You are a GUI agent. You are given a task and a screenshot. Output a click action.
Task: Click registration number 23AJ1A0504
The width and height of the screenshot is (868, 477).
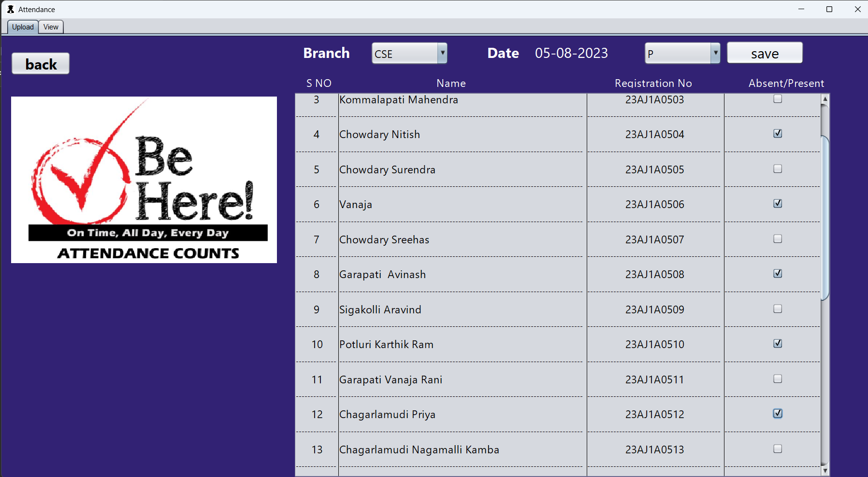click(654, 135)
